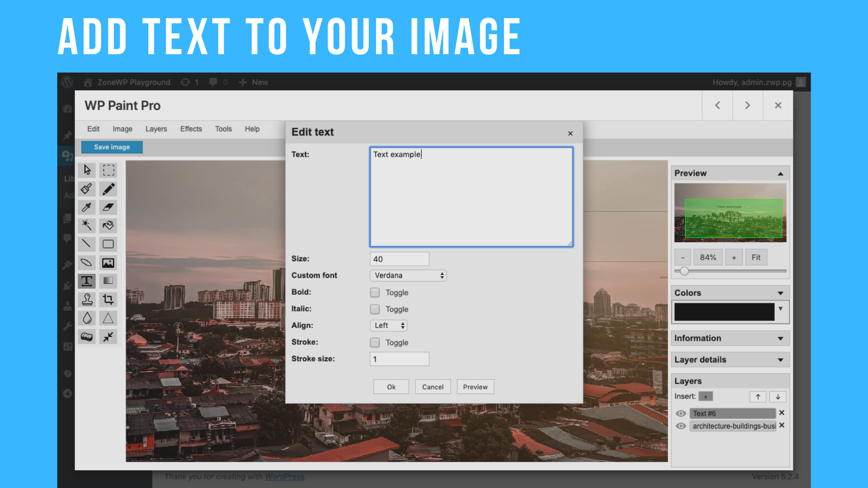The image size is (868, 488).
Task: Choose the dashed rectangle Selection tool
Action: 108,170
